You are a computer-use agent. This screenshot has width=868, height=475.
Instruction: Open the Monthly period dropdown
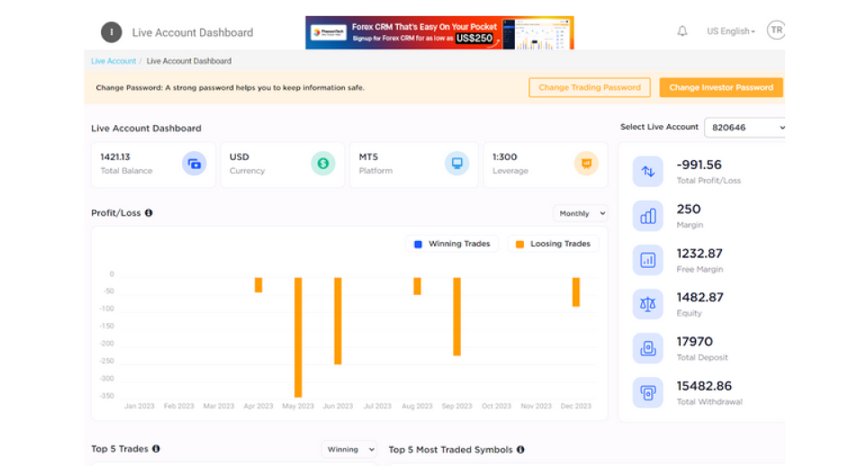coord(580,214)
